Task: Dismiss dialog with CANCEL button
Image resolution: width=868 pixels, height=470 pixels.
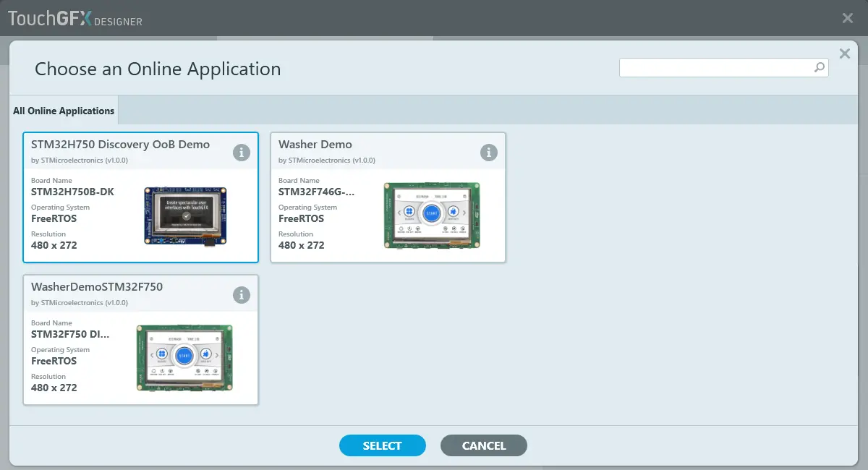Action: click(x=484, y=445)
